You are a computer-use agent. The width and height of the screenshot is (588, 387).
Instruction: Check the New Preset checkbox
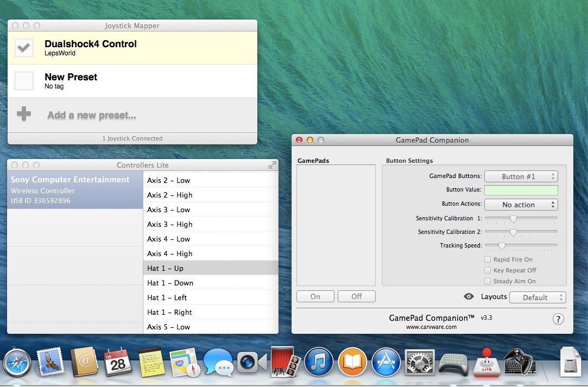tap(24, 81)
